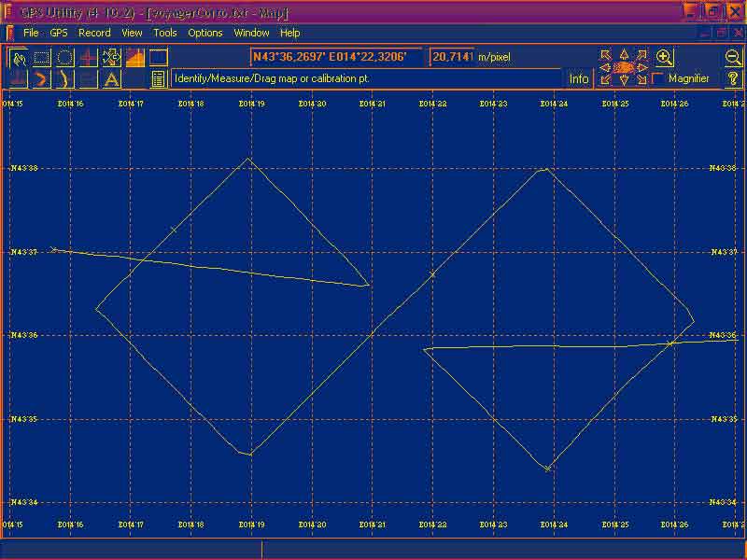Open the Record menu
Viewport: 747px width, 560px height.
point(94,33)
